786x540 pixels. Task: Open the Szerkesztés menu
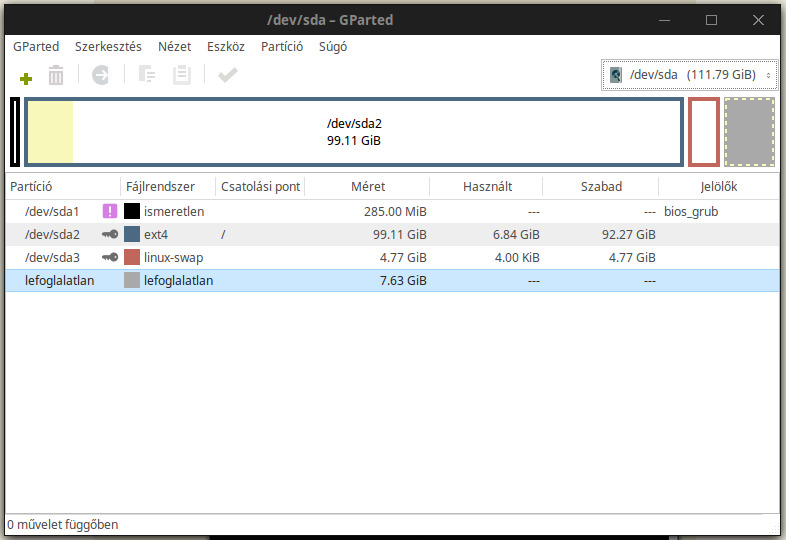(108, 47)
